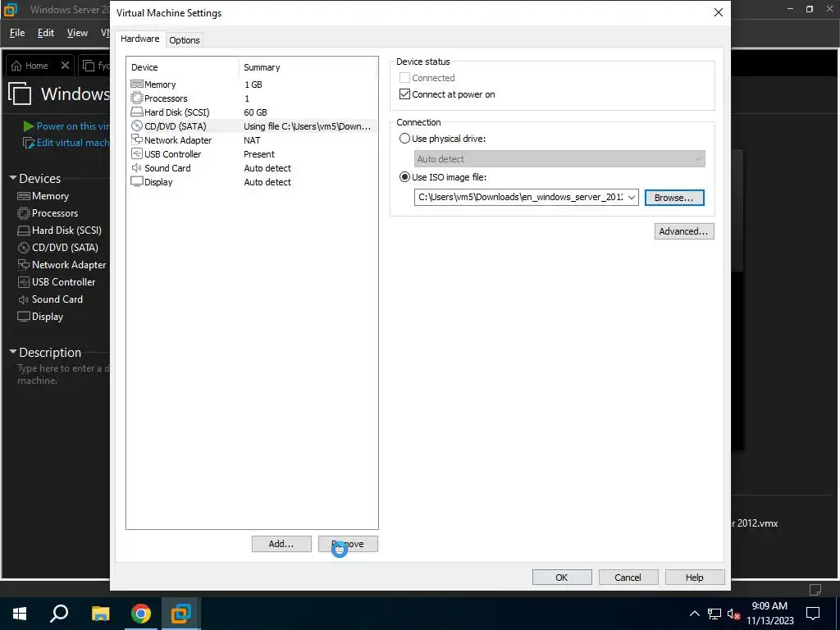The height and width of the screenshot is (630, 840).
Task: Click the Advanced... button
Action: [x=684, y=231]
